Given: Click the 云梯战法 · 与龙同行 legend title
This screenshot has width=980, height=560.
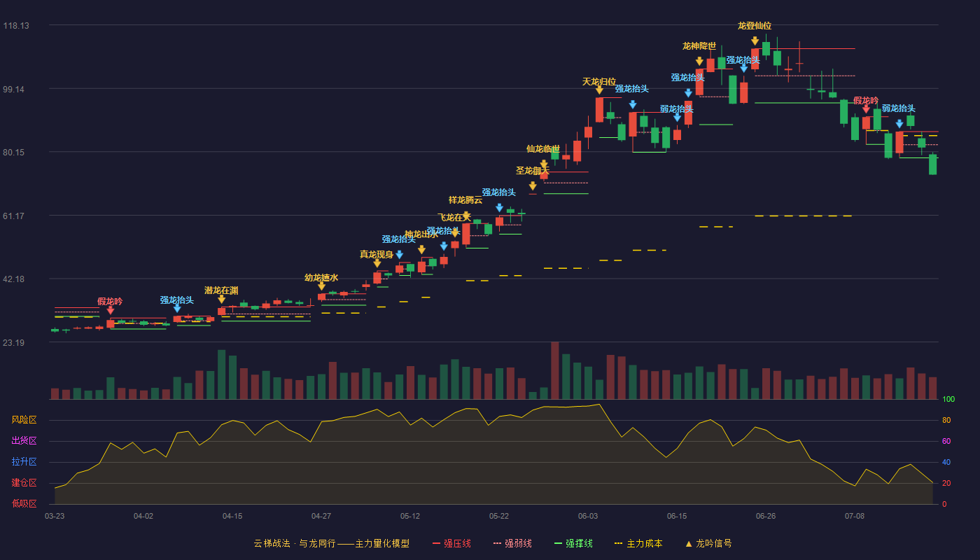Looking at the screenshot, I should [331, 543].
